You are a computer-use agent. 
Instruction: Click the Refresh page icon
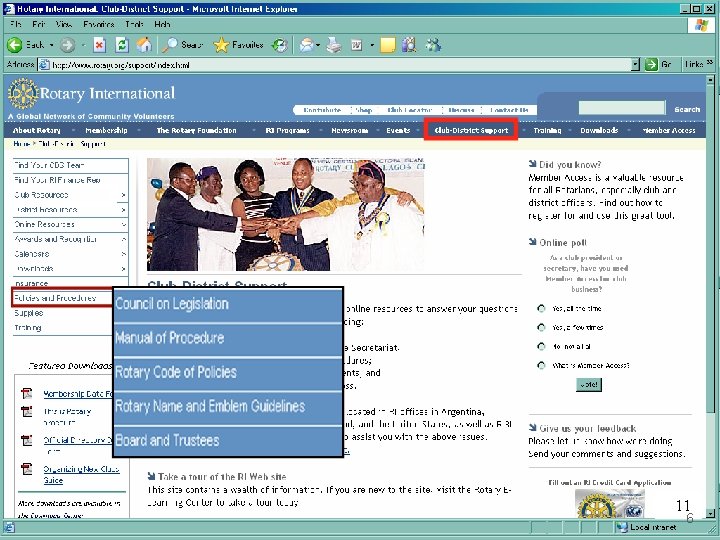122,45
